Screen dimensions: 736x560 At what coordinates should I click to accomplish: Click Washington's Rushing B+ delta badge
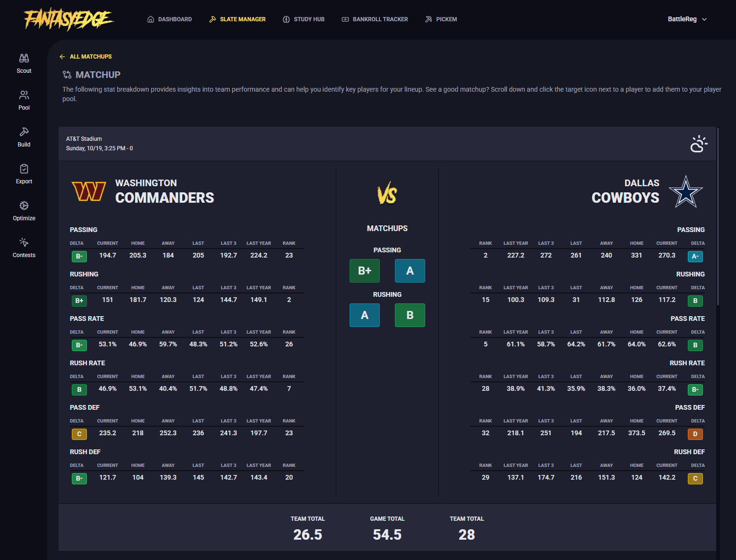point(79,301)
